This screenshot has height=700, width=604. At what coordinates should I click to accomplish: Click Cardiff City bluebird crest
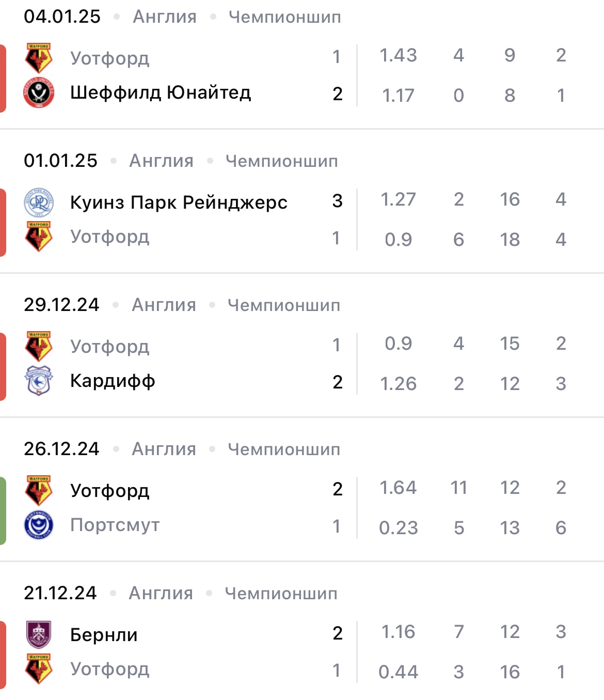pos(39,381)
